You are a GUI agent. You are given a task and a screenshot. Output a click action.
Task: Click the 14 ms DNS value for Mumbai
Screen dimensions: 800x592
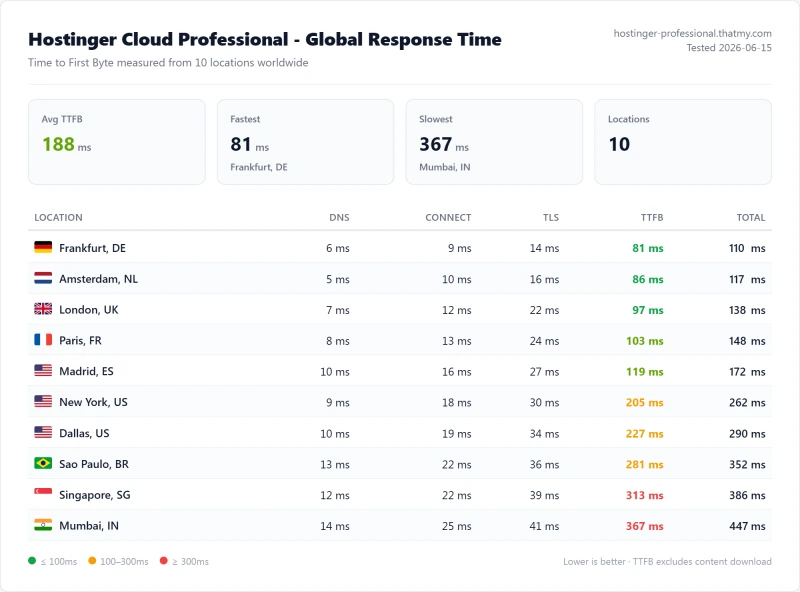[x=335, y=526]
